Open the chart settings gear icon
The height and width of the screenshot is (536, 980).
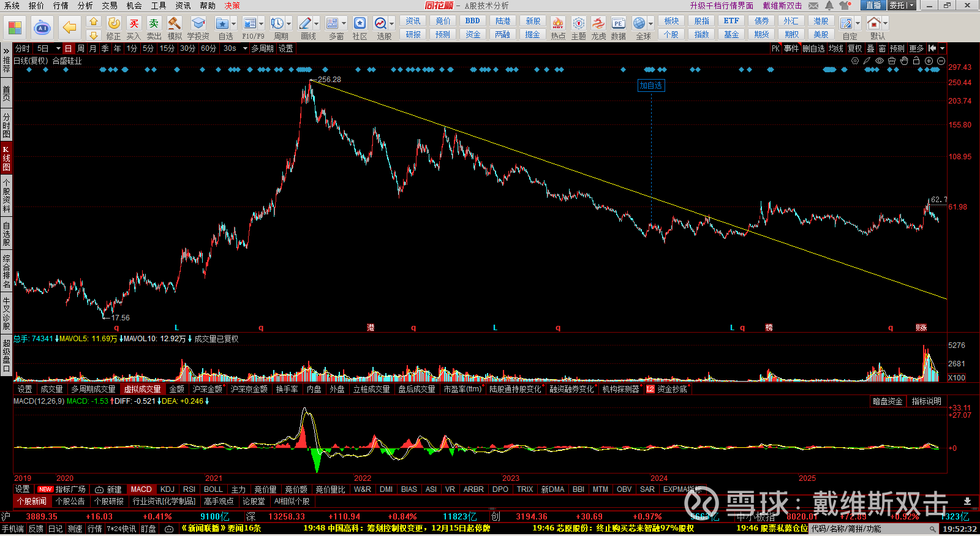(855, 61)
